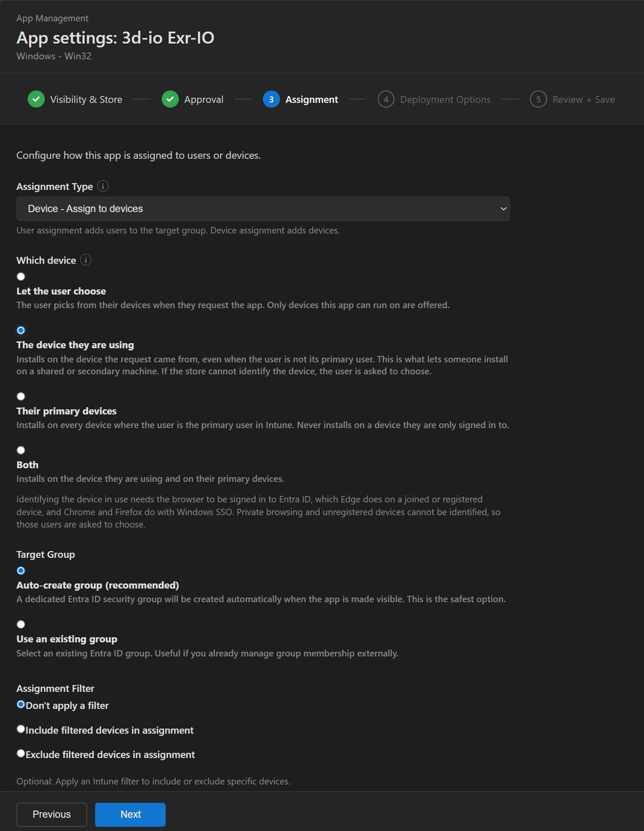
Task: Go to the Visibility & Store step
Action: click(86, 99)
